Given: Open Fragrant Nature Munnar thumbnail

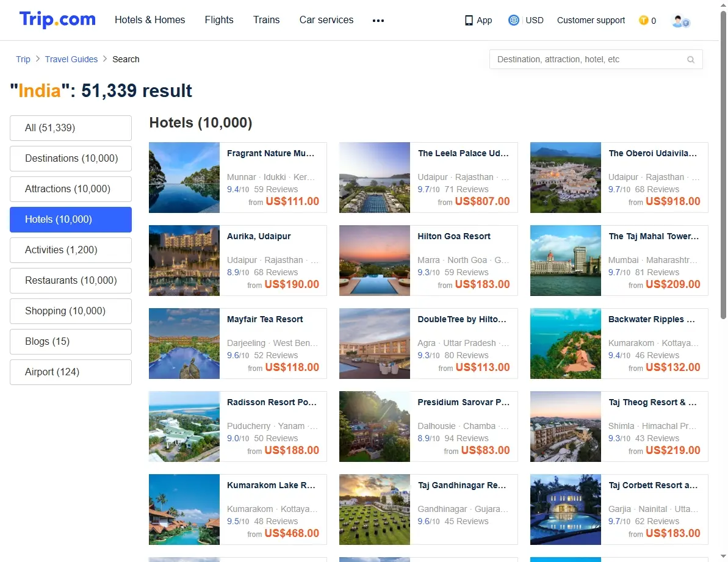Looking at the screenshot, I should (x=184, y=178).
